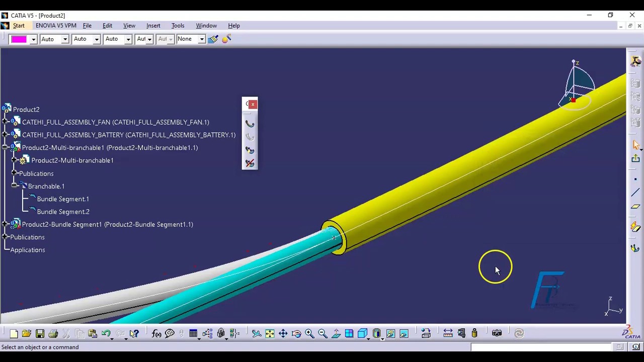
Task: Click the Normal View icon
Action: [336, 333]
